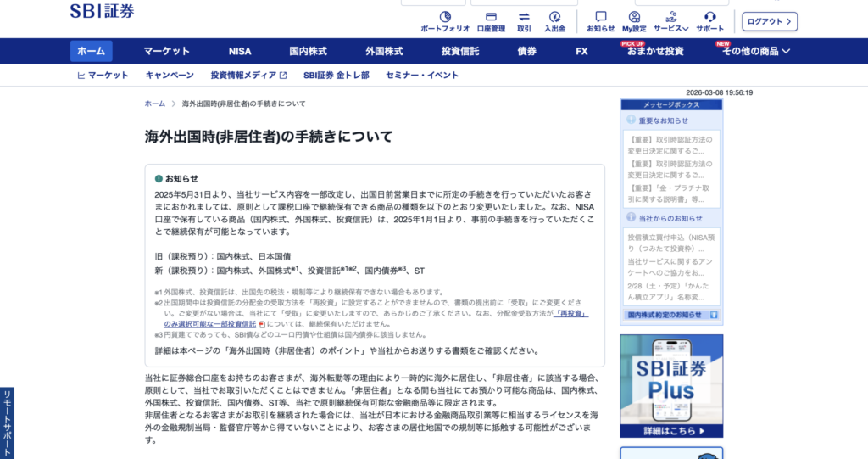The height and width of the screenshot is (459, 868).
Task: Select the NISA navigation tab
Action: [240, 51]
